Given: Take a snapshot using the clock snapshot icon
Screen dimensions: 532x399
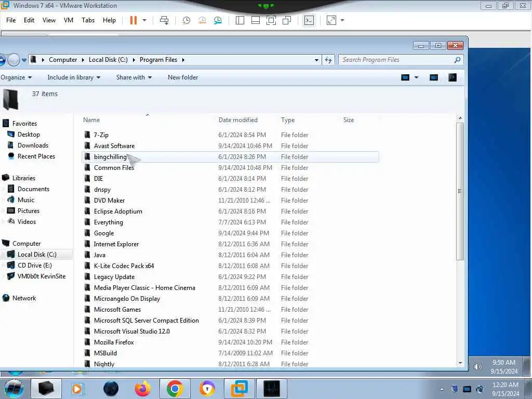Looking at the screenshot, I should pyautogui.click(x=187, y=20).
